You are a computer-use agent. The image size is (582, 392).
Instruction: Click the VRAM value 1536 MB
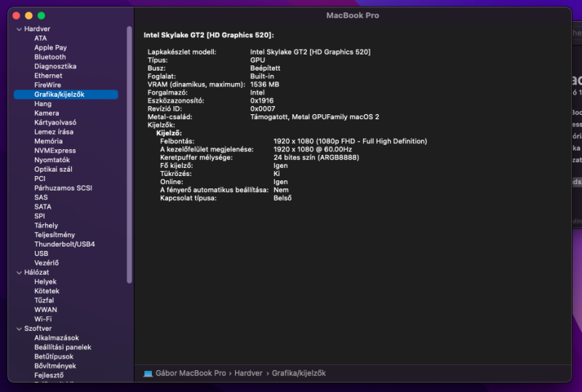264,84
